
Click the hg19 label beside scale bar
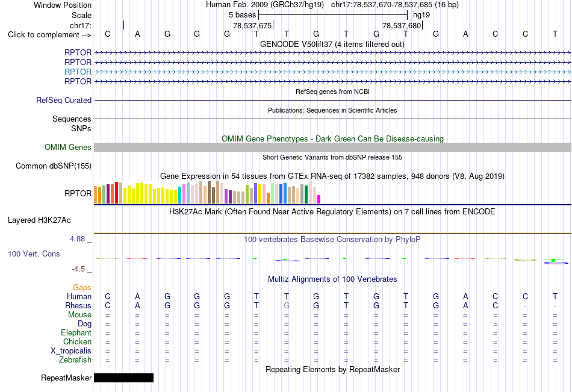coord(421,15)
